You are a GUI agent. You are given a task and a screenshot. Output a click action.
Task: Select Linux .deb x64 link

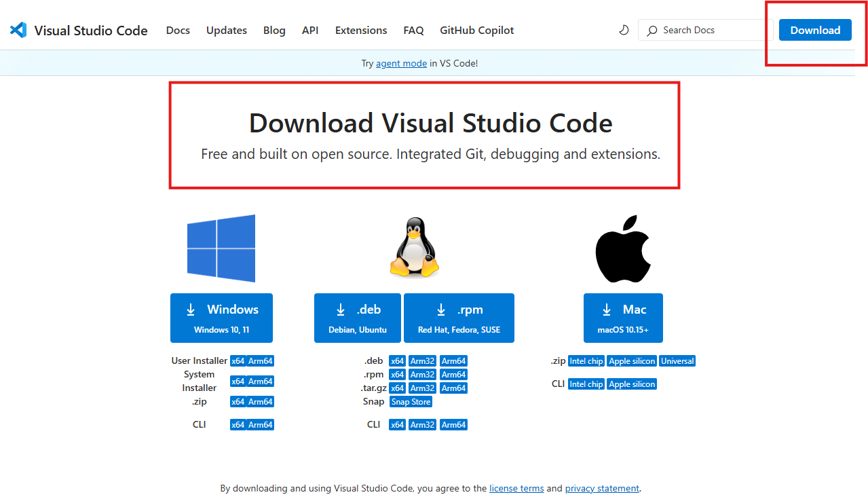(x=397, y=361)
